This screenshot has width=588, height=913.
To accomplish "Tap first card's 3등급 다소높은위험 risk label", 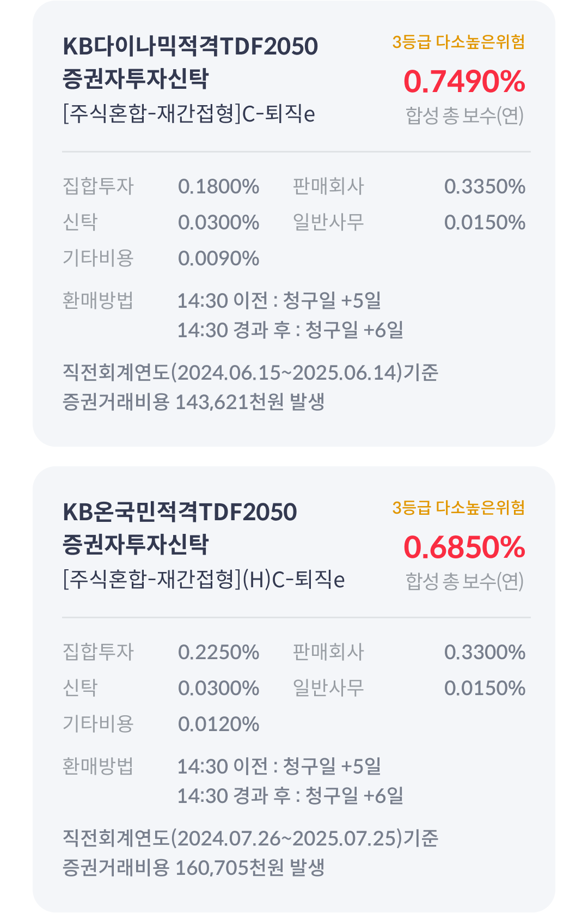I will (x=458, y=42).
